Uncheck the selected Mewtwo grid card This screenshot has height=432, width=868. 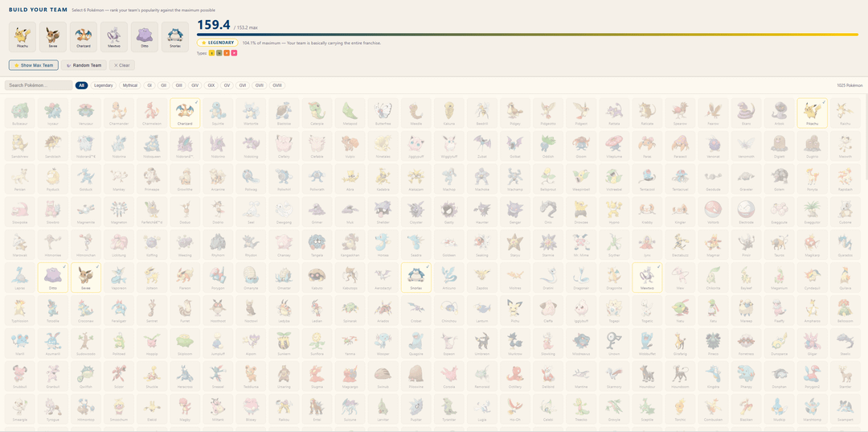click(x=647, y=278)
